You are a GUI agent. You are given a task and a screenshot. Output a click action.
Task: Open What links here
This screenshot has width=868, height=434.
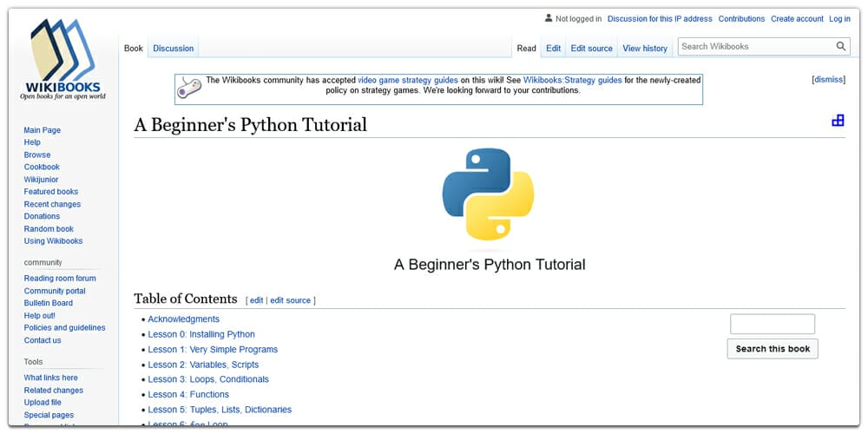51,378
